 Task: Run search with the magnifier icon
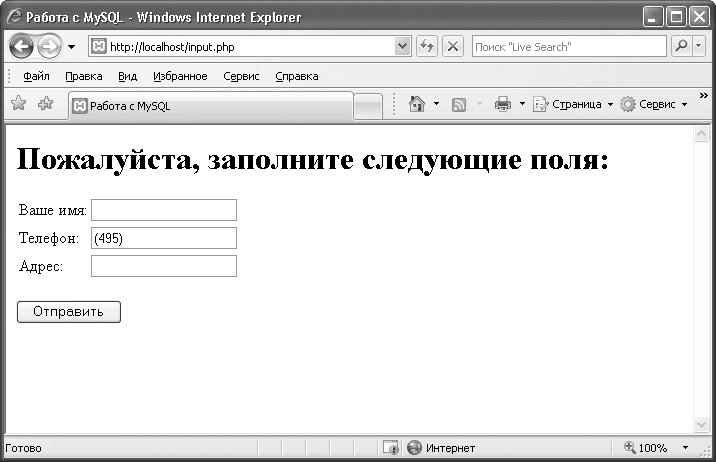click(x=681, y=46)
